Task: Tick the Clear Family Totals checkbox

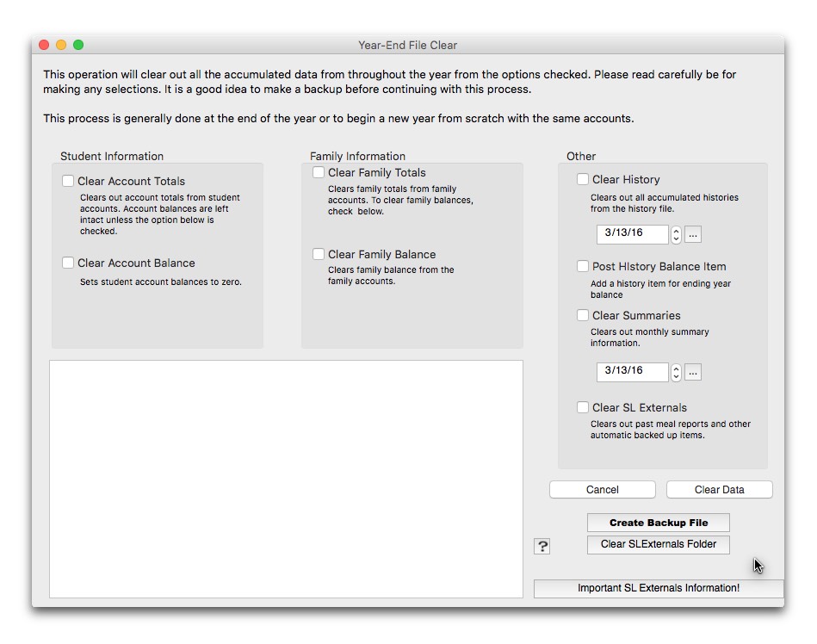Action: (319, 172)
